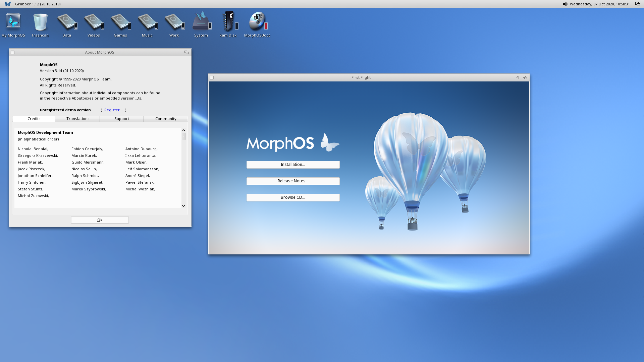
Task: Close the About MorphOS window
Action: 13,52
